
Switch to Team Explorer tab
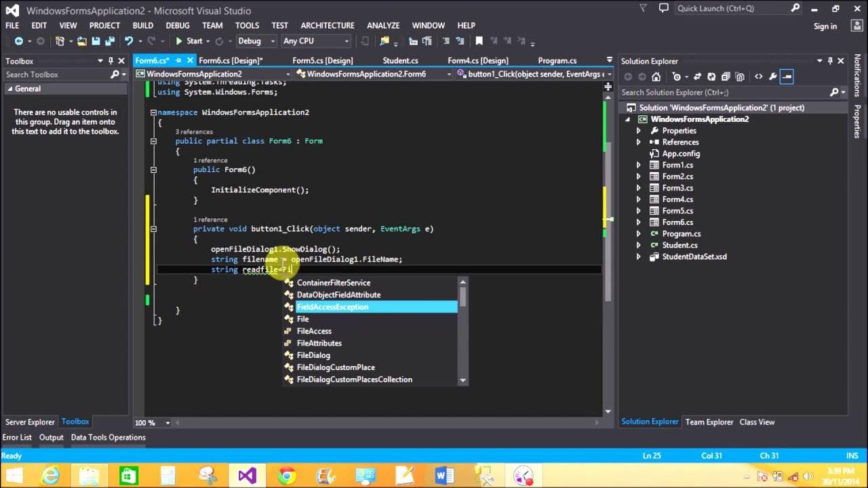[709, 422]
